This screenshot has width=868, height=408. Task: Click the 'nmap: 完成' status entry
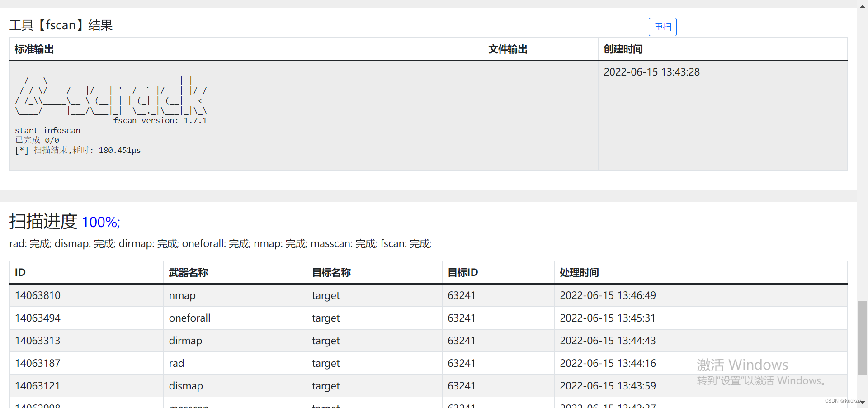(x=280, y=244)
